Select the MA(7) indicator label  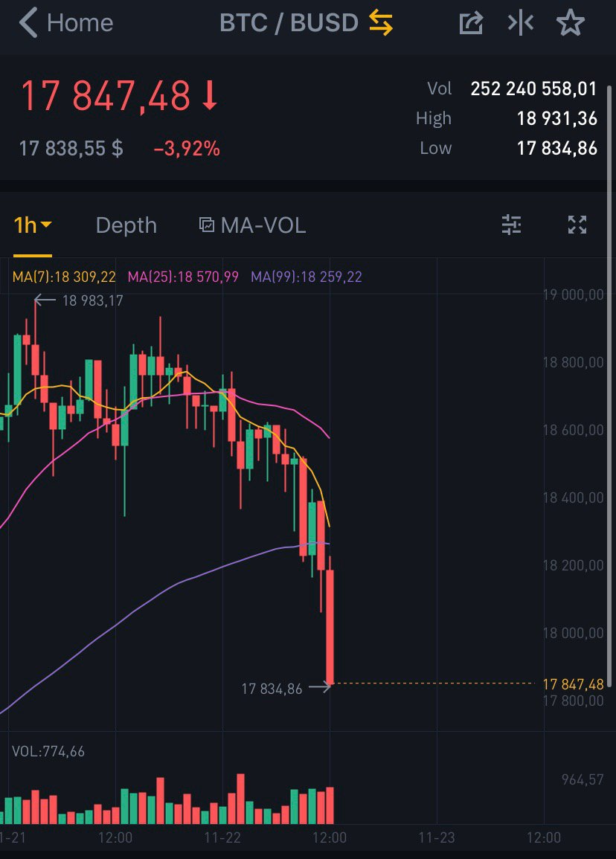64,277
